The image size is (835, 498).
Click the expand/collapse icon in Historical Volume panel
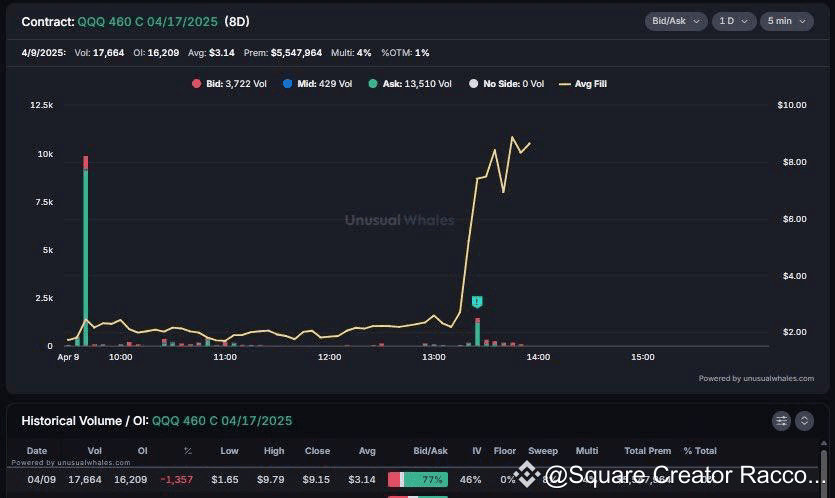(804, 421)
